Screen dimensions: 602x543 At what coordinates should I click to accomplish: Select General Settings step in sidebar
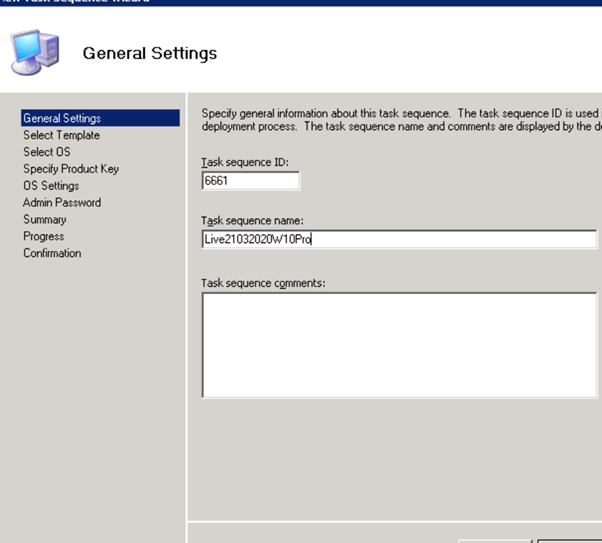(x=62, y=118)
